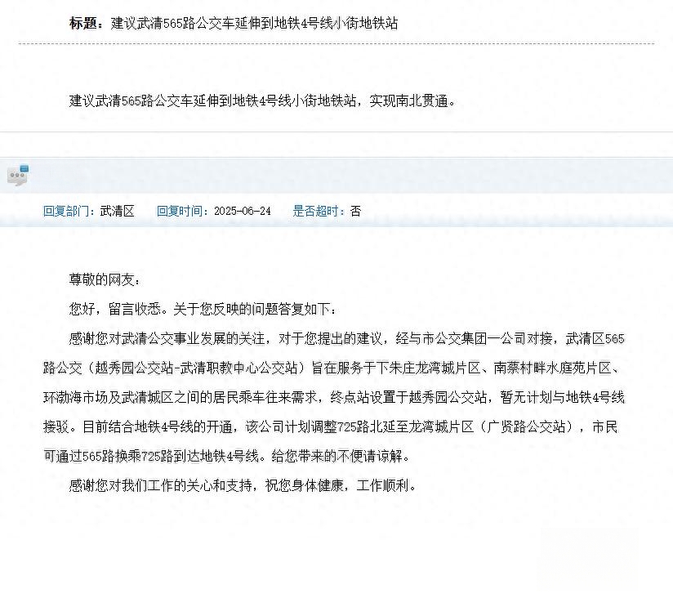
Task: Click the text 越秀园公交站-武清职教中心公交站
Action: [196, 368]
